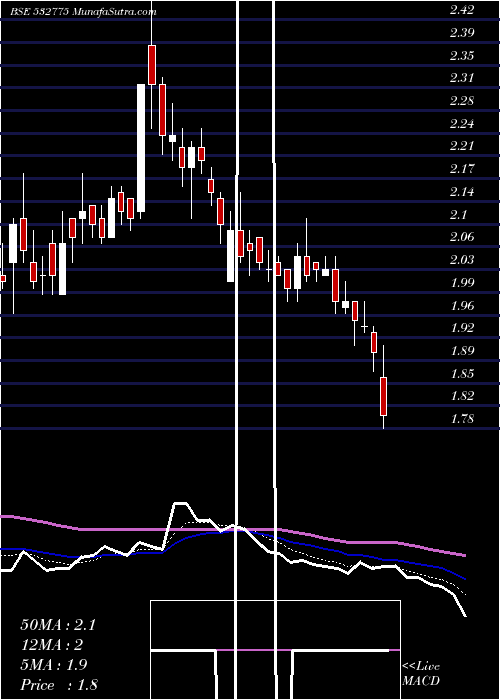Click the highest red candlestick near 2.35
This screenshot has width=500, height=700.
[x=152, y=65]
